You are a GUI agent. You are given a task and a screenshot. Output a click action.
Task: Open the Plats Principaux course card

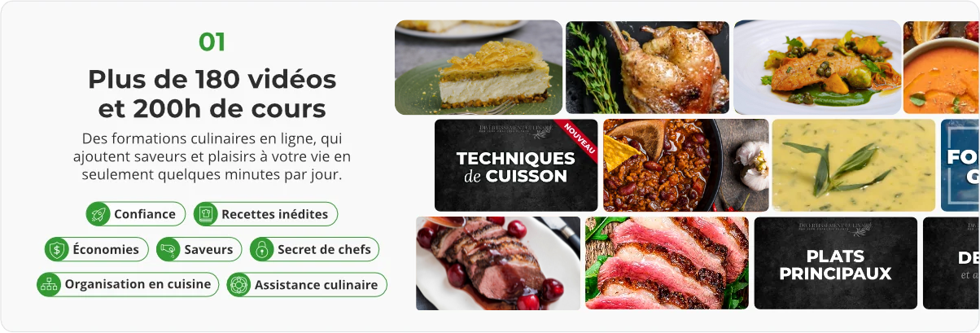[x=836, y=263]
